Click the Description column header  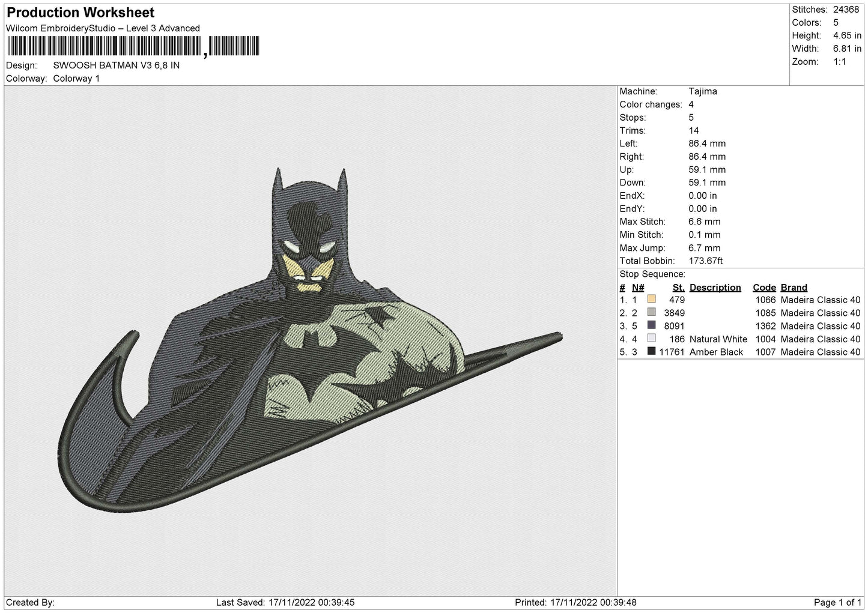(715, 288)
